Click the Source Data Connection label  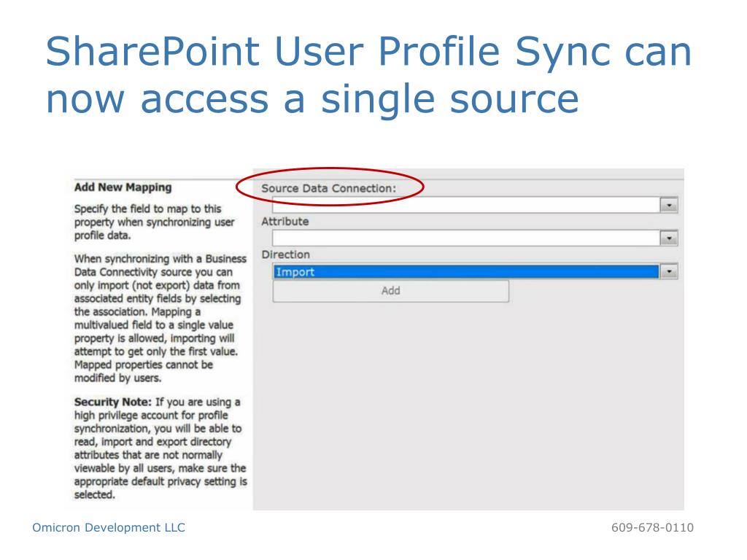click(x=329, y=188)
